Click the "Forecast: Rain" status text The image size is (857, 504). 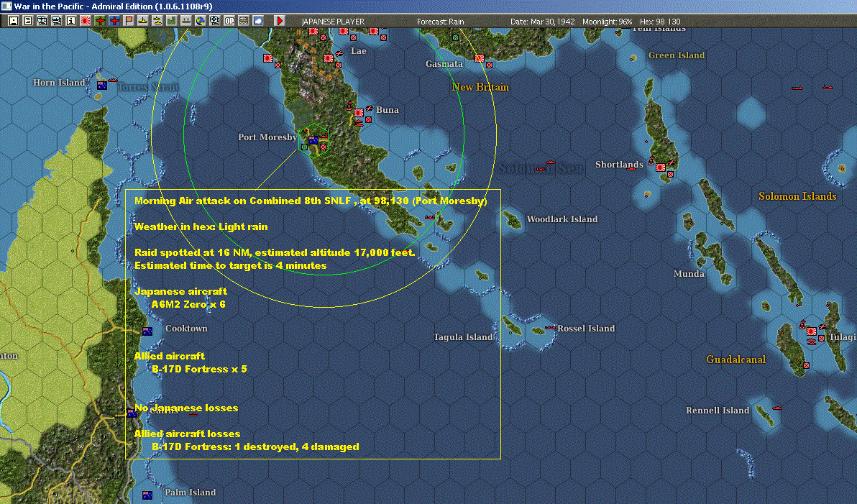(x=441, y=22)
